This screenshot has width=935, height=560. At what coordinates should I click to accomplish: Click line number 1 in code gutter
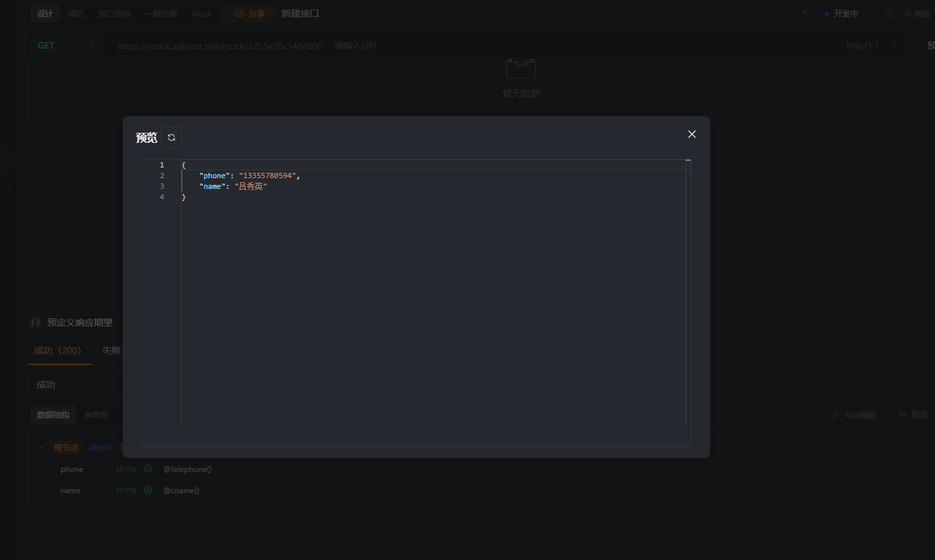click(162, 165)
